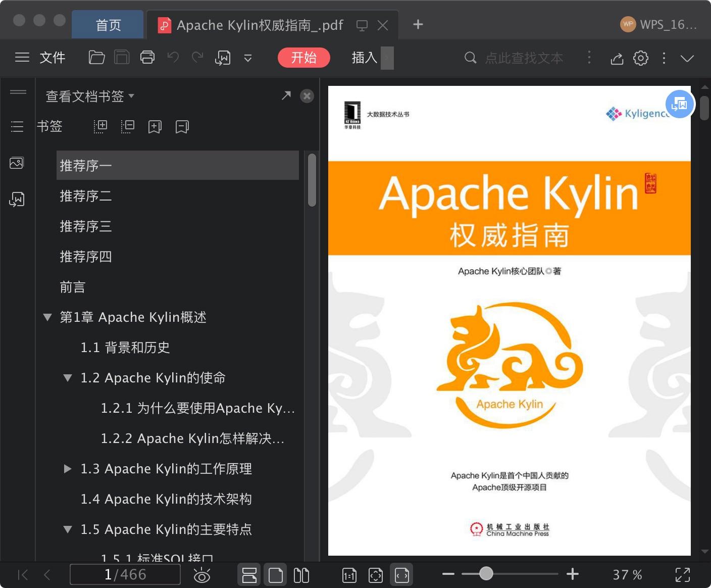Click the 点此查找文本 search field

pyautogui.click(x=524, y=58)
